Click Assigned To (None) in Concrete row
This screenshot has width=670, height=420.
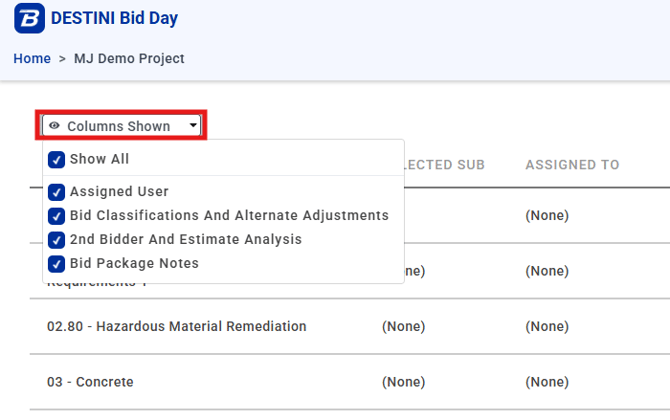coord(547,382)
